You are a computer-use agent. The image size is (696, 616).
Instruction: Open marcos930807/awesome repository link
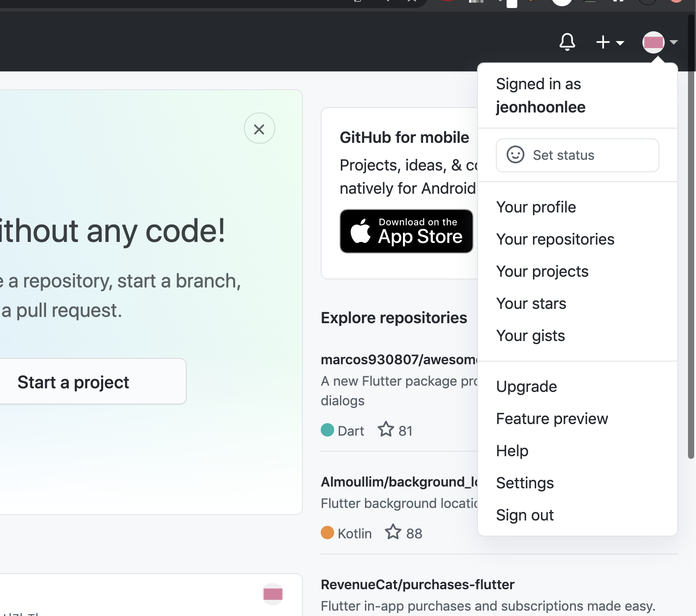click(x=399, y=359)
